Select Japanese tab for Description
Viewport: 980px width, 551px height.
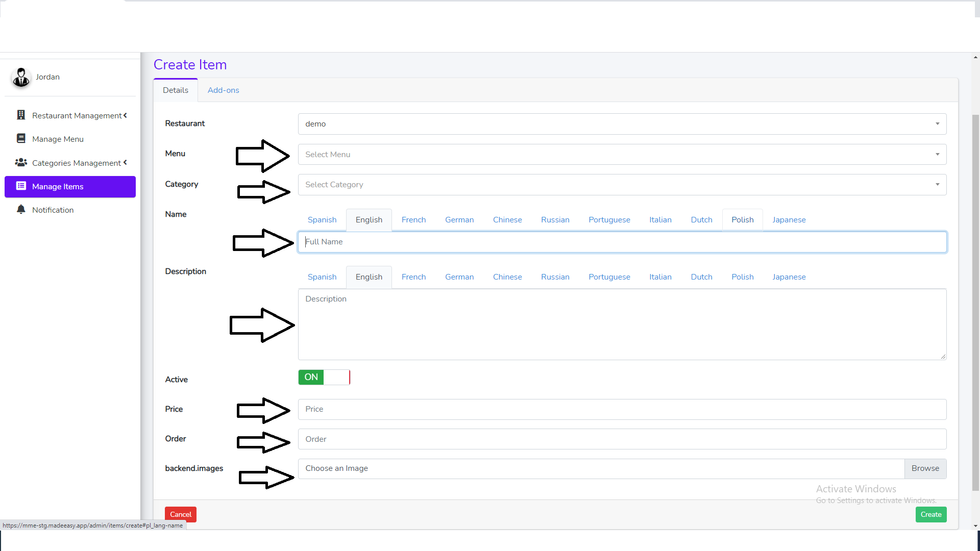[789, 277]
